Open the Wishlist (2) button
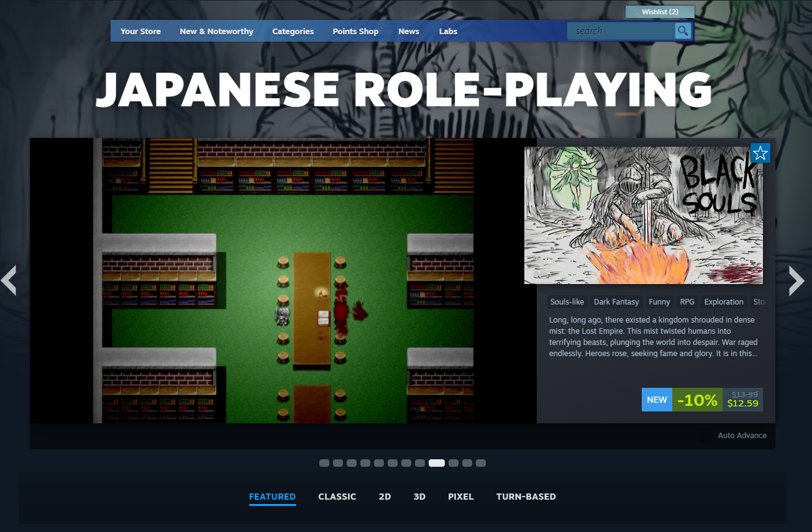This screenshot has width=812, height=532. [659, 12]
